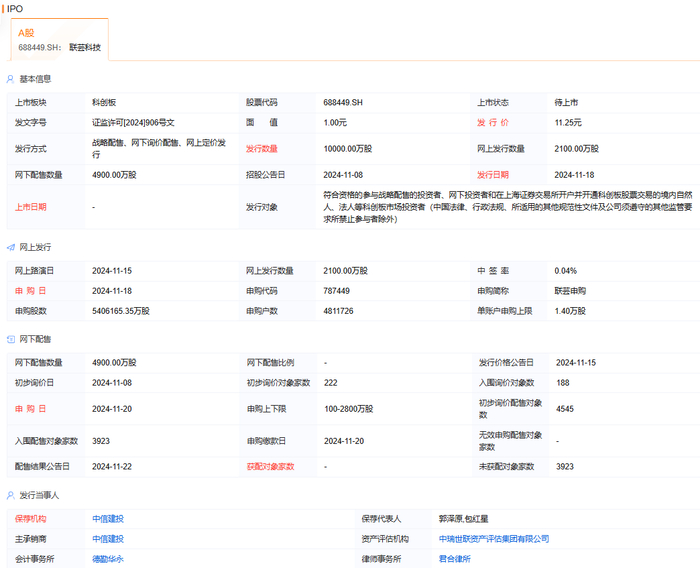Click the issue date 2024-11-18 in 基本信息
This screenshot has width=700, height=568.
(574, 175)
